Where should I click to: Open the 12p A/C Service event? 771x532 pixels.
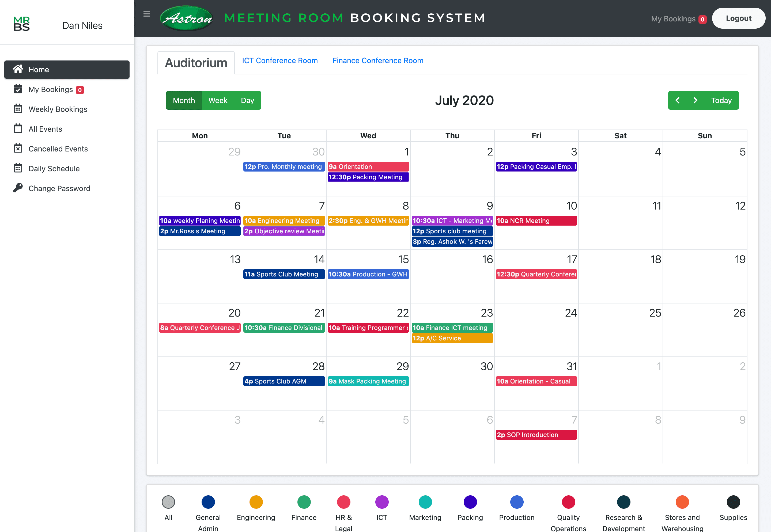[452, 338]
